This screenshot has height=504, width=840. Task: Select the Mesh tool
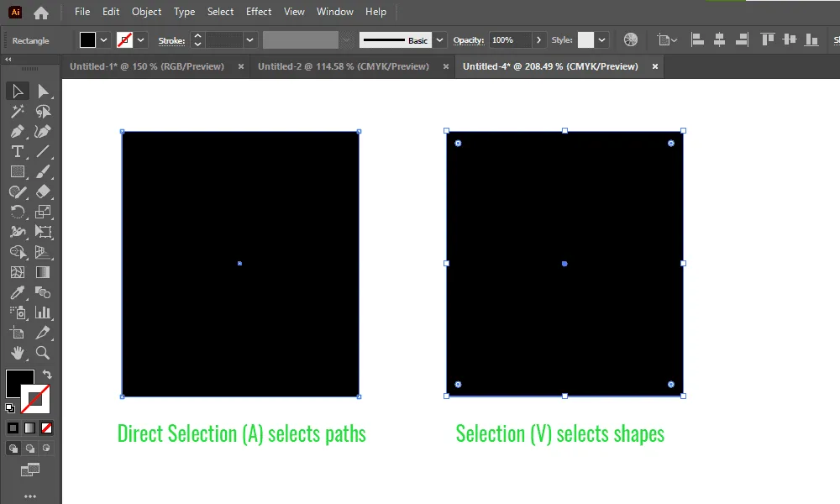17,272
